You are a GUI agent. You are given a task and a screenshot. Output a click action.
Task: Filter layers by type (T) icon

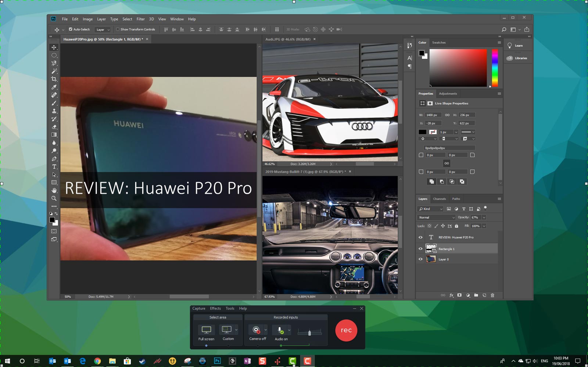point(464,209)
